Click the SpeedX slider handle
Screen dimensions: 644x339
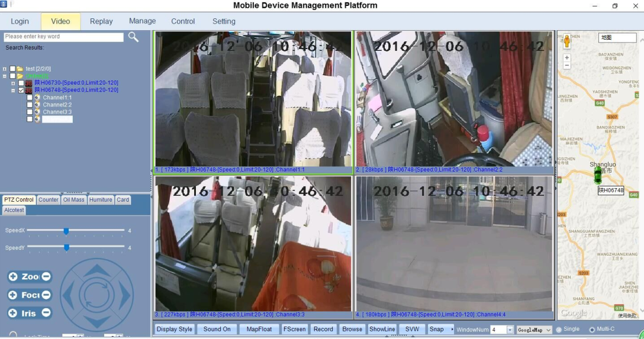coord(66,231)
